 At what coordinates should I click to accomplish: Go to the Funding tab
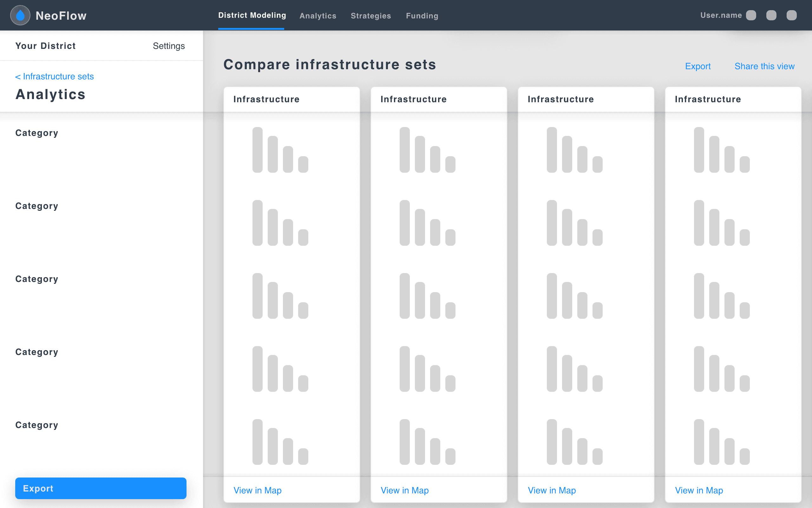click(422, 16)
